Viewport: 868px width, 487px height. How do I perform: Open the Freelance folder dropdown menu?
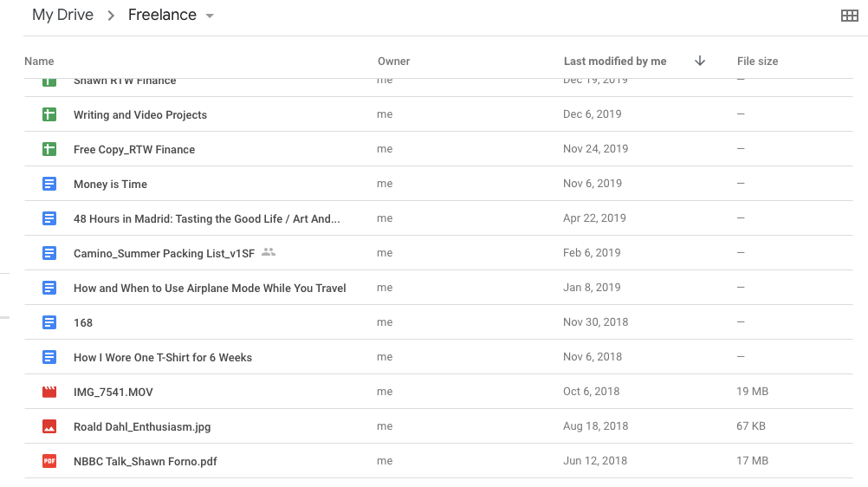210,16
